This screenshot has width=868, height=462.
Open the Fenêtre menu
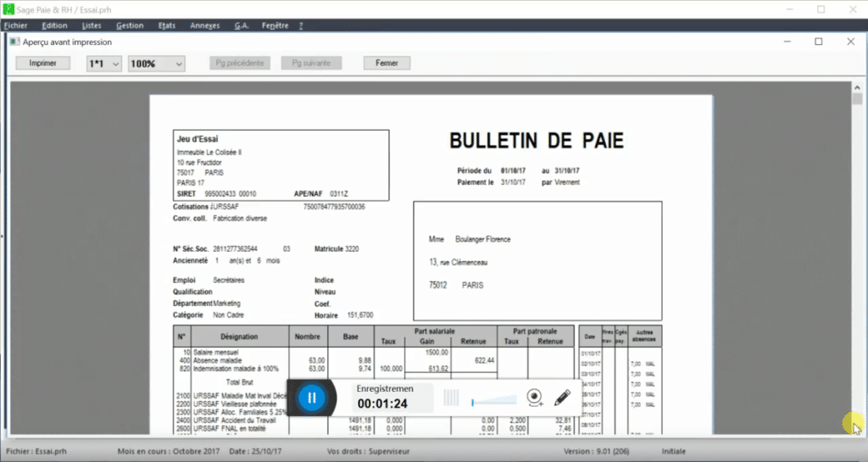275,25
